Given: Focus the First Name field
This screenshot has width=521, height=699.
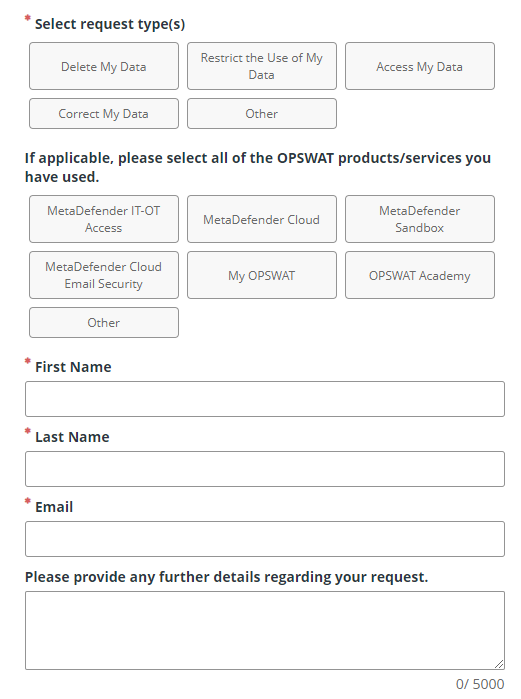Looking at the screenshot, I should 265,399.
